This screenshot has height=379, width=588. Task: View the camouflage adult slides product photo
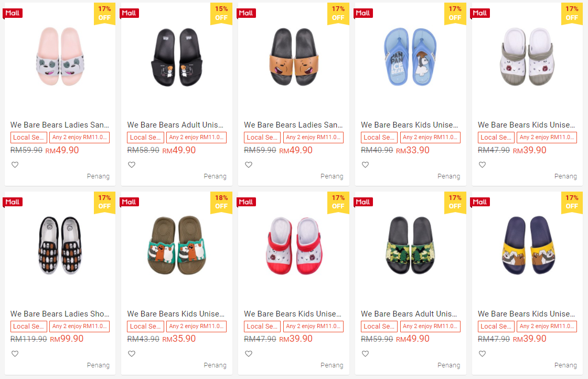[410, 246]
